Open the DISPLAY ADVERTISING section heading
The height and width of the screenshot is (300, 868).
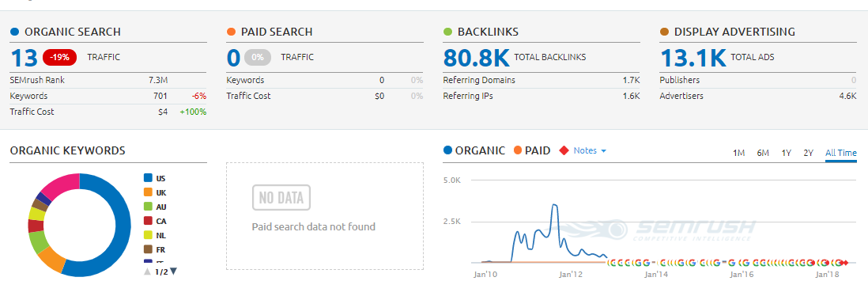(x=734, y=32)
